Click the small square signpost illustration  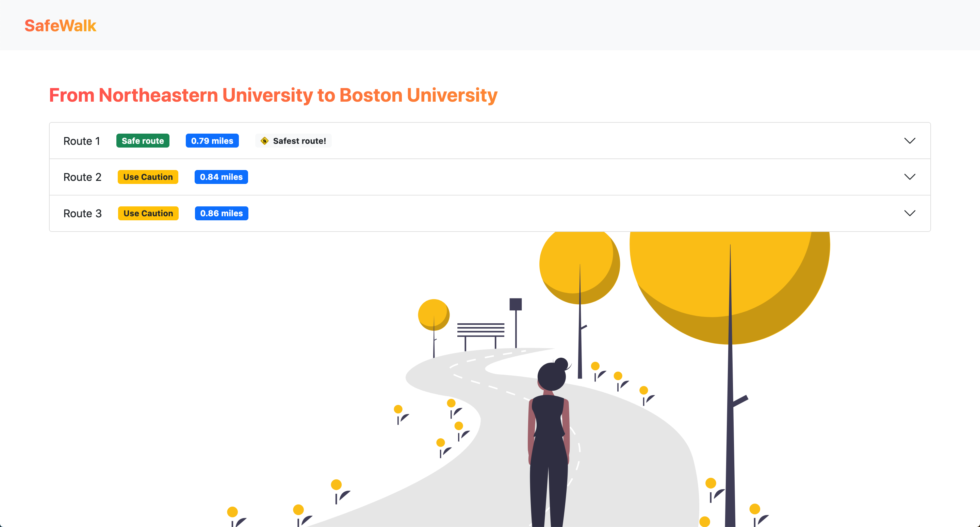[x=516, y=304]
